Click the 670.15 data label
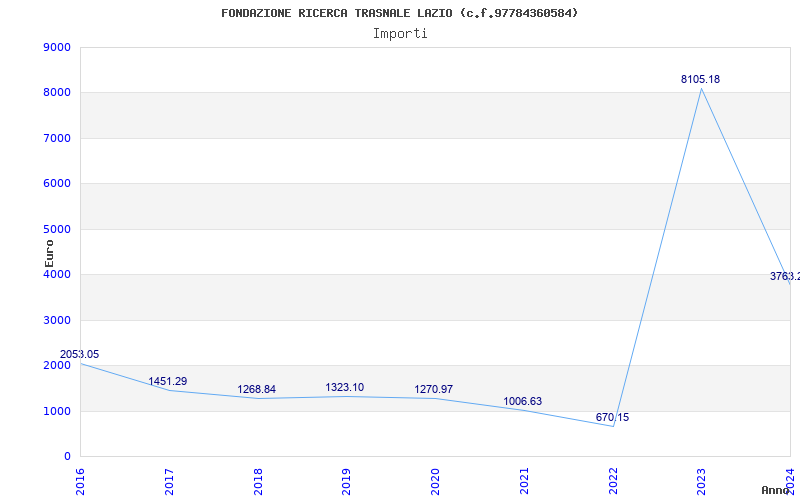This screenshot has height=500, width=800. [612, 417]
